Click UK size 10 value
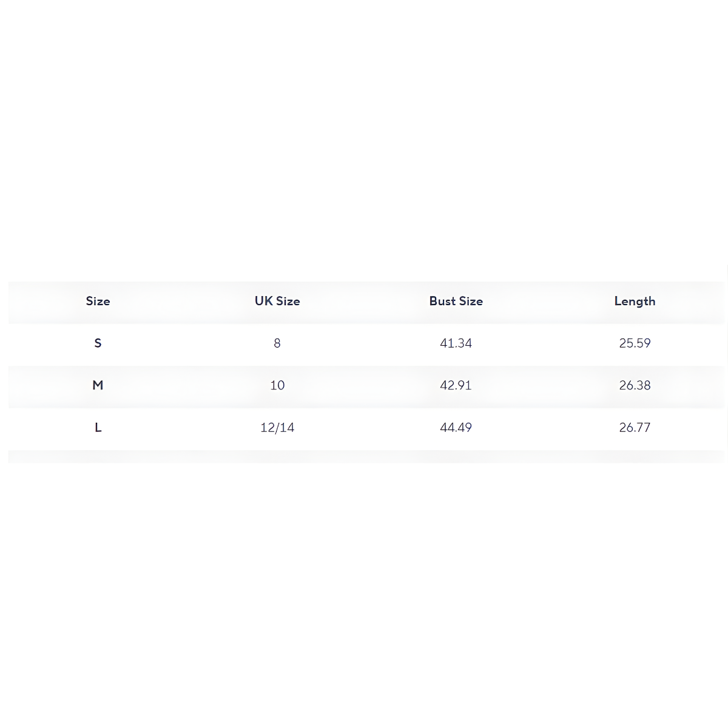This screenshot has height=728, width=728. click(x=277, y=385)
